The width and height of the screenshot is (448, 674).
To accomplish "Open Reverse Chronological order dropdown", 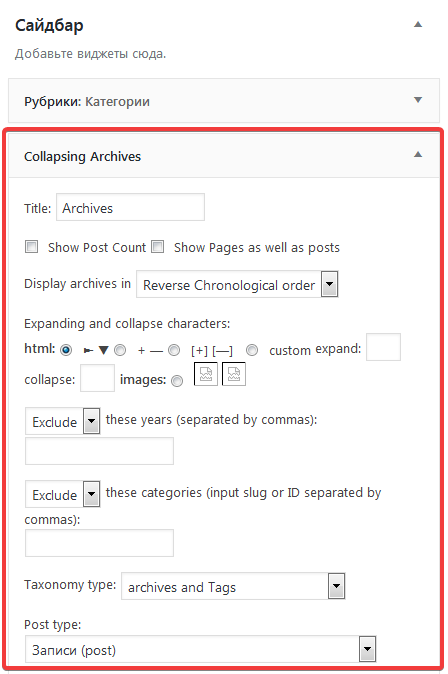I will [237, 284].
